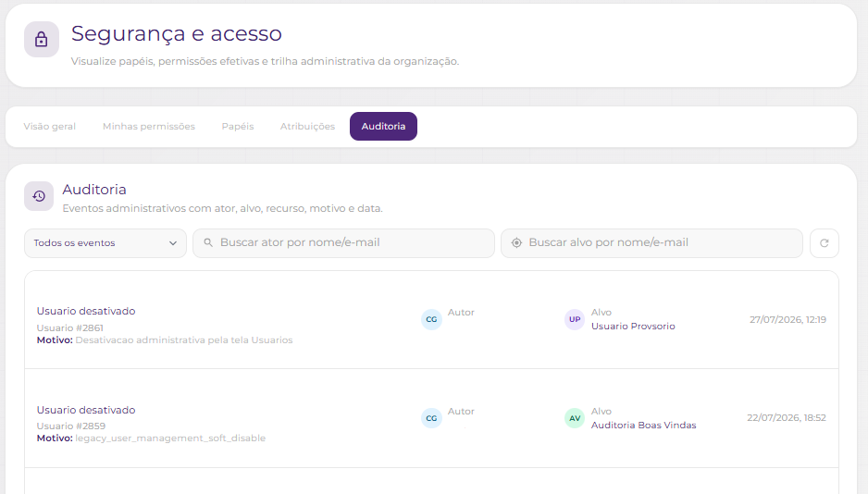Click the Desativacao administrativa pela tela Usuarios text
This screenshot has height=494, width=868.
[184, 340]
